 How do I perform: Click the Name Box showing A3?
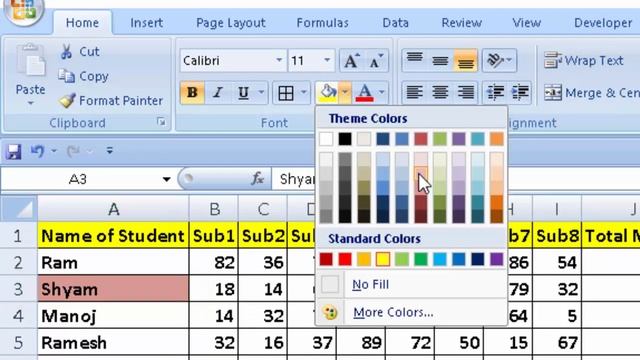(x=78, y=179)
